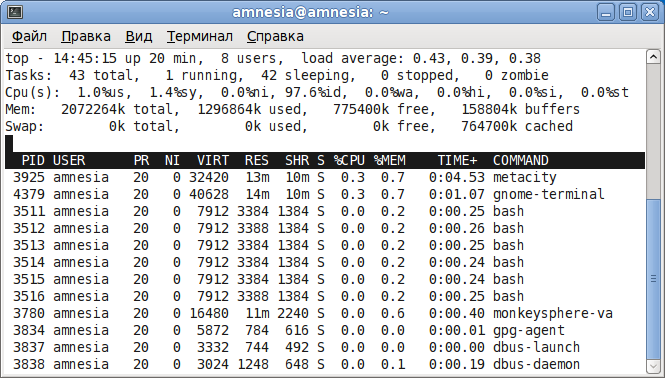665x378 pixels.
Task: Click PID 3514 in the process list
Action: 29,262
